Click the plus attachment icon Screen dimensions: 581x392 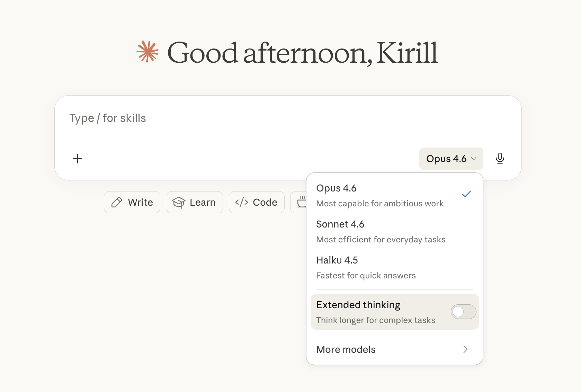(78, 159)
